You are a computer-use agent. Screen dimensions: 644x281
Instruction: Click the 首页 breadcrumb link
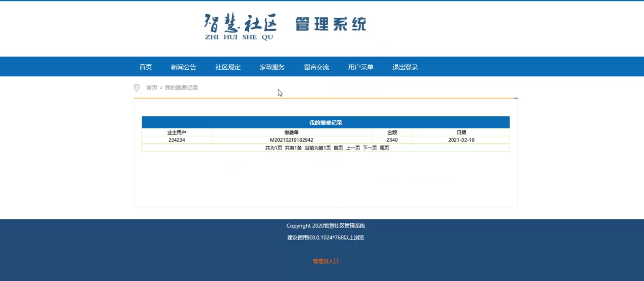(152, 87)
